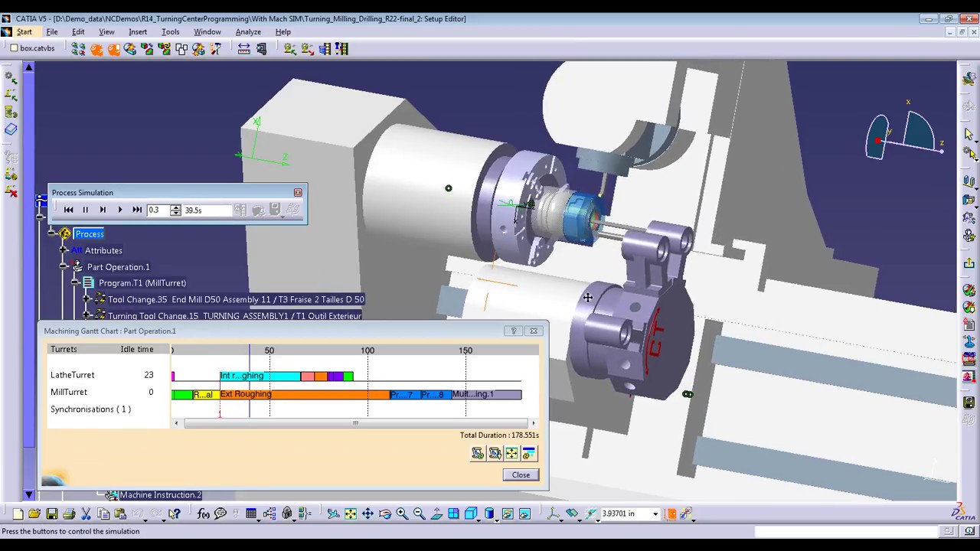
Task: Click the Synchronisations ( 1 ) row
Action: 90,409
